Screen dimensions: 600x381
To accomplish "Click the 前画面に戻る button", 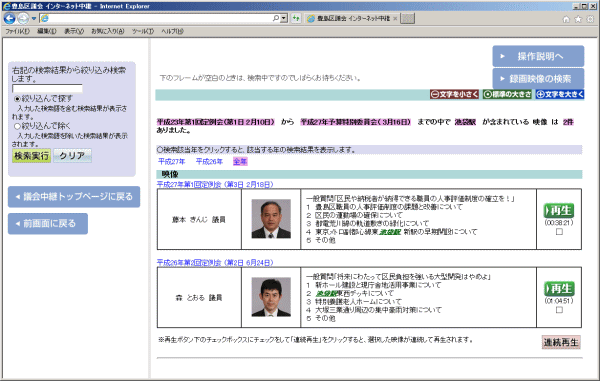I will pyautogui.click(x=48, y=223).
